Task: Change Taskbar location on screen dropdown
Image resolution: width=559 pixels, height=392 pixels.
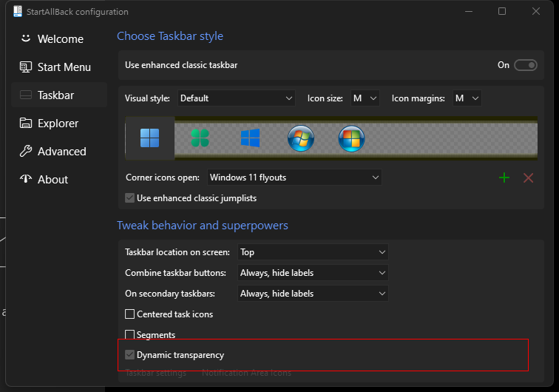Action: tap(313, 252)
